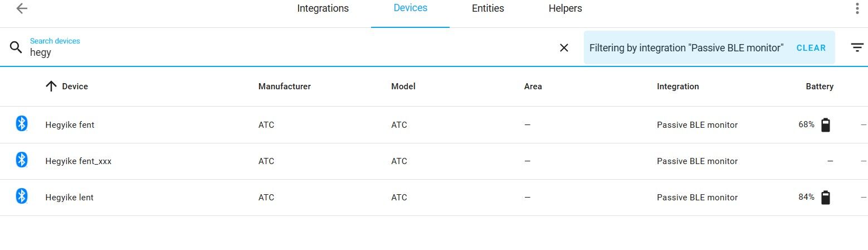
Task: Open the three-dot overflow menu
Action: 857,8
